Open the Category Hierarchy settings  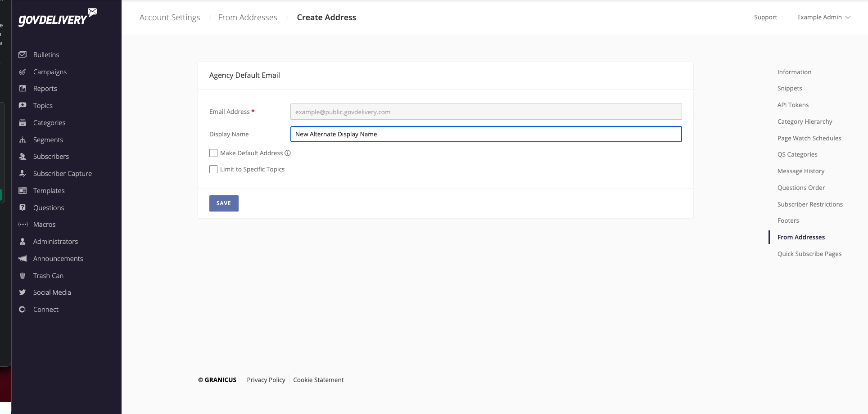(x=805, y=121)
